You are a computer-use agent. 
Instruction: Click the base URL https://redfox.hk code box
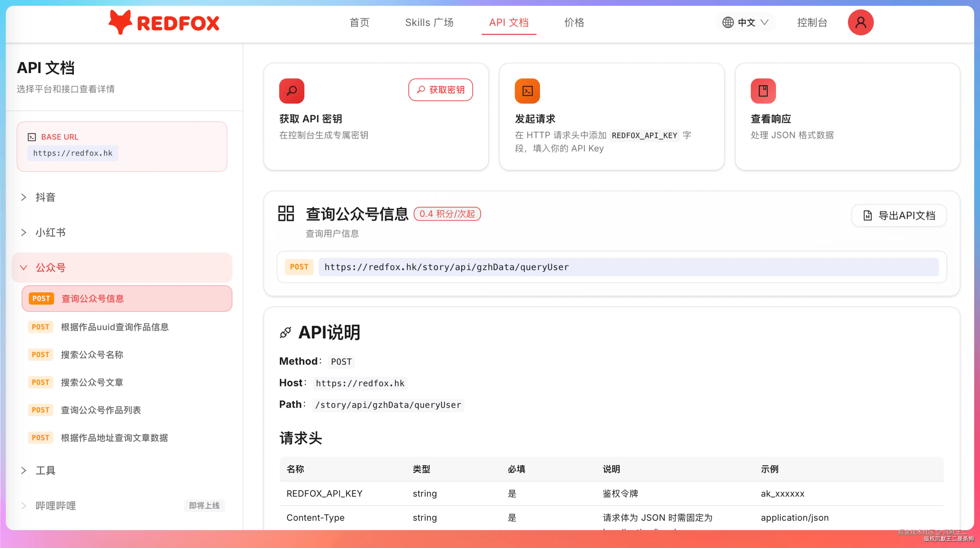pos(73,153)
